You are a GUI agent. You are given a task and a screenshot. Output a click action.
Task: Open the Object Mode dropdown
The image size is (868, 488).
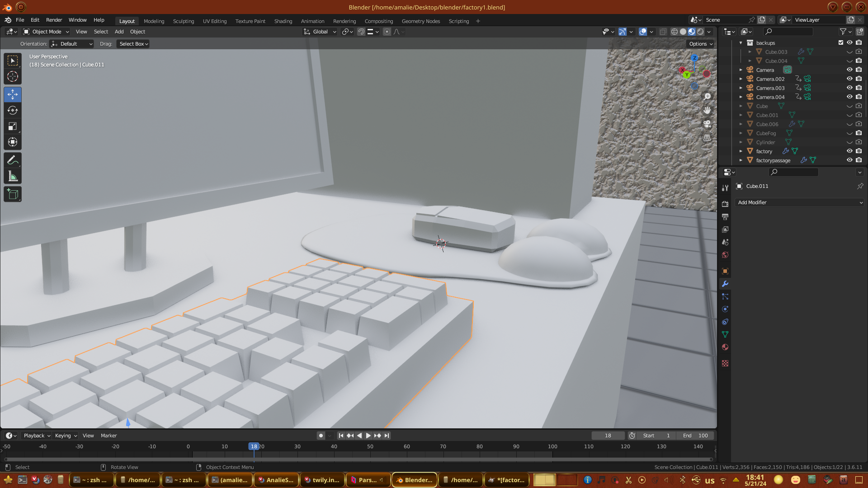46,32
